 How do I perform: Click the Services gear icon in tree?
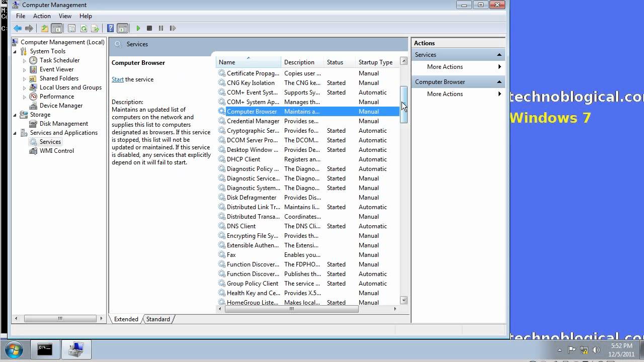33,142
